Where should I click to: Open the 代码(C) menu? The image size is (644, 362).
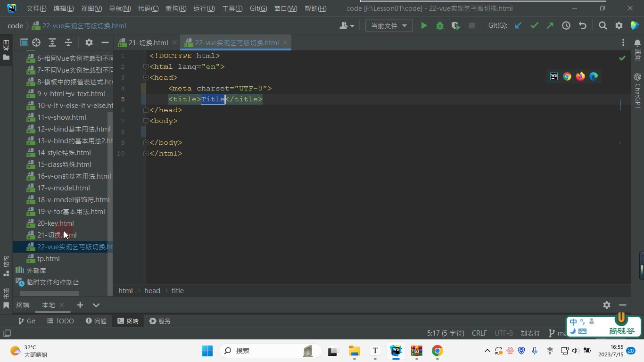148,8
